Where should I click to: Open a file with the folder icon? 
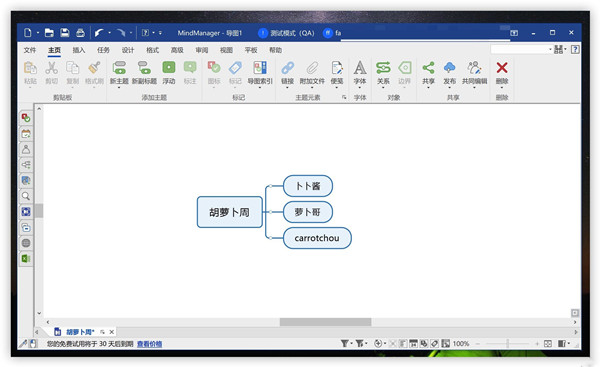tap(49, 33)
